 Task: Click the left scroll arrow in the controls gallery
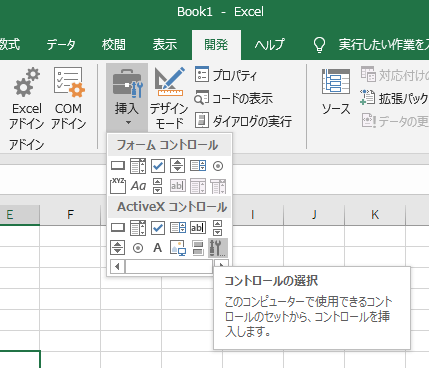tap(117, 267)
